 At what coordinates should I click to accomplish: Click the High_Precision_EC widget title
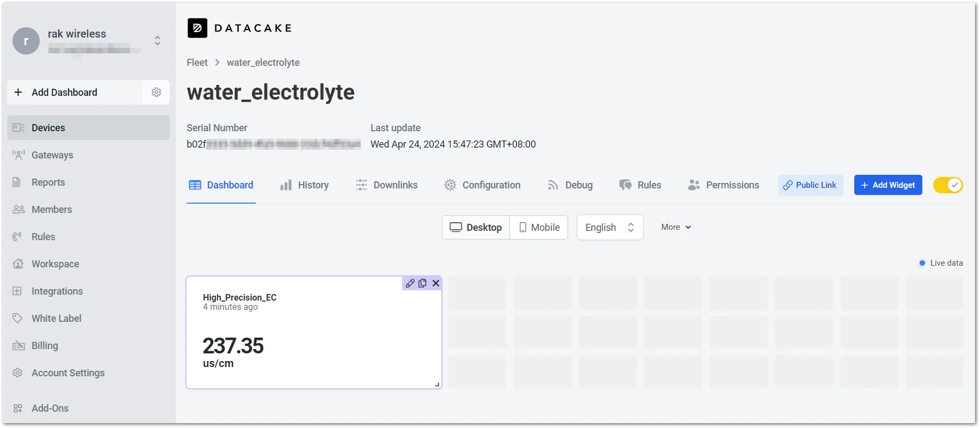click(x=239, y=297)
